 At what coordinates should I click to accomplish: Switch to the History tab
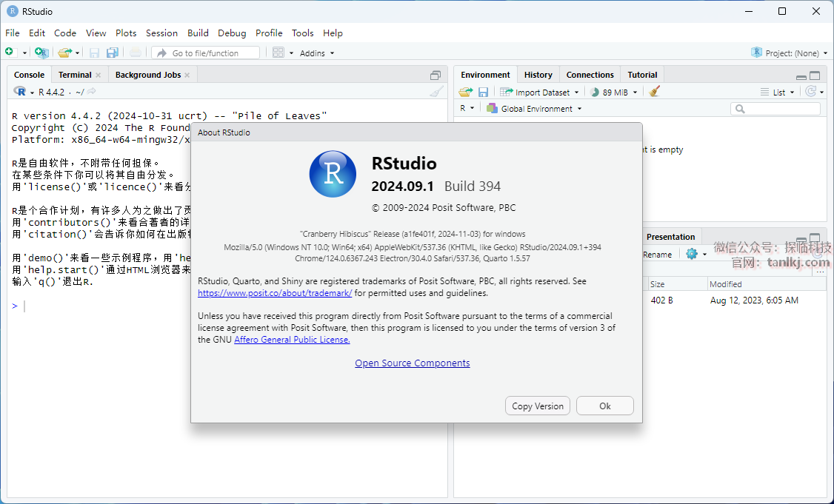click(x=538, y=75)
